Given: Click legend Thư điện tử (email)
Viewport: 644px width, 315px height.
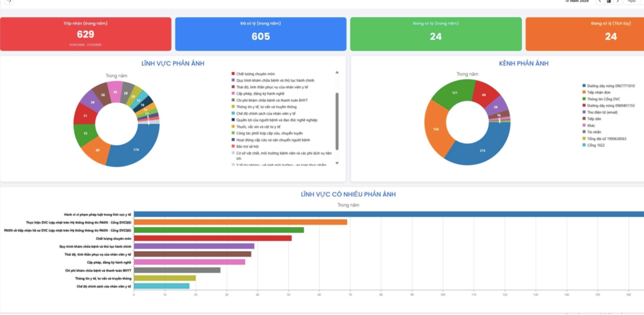Looking at the screenshot, I should 600,112.
